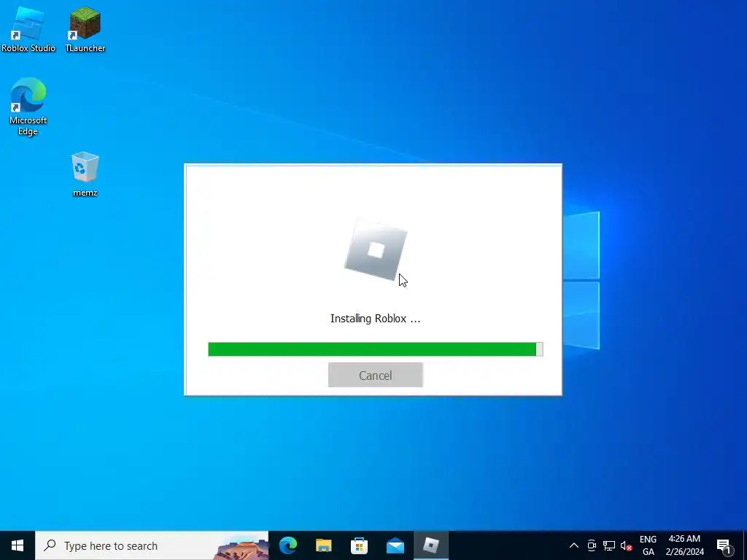Show hidden system tray icons
Screen dimensions: 747x560
(x=574, y=545)
